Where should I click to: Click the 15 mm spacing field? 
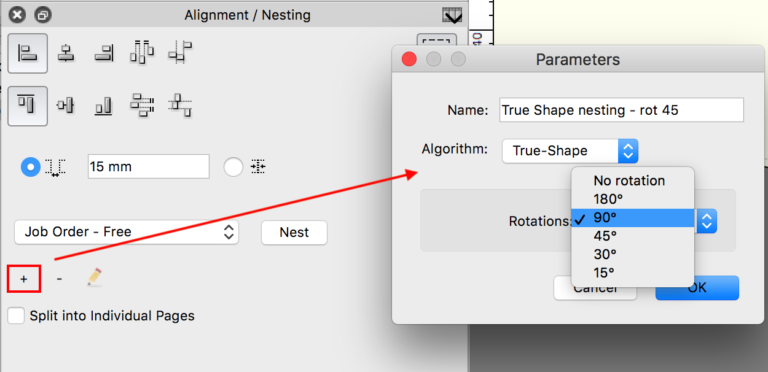click(148, 167)
